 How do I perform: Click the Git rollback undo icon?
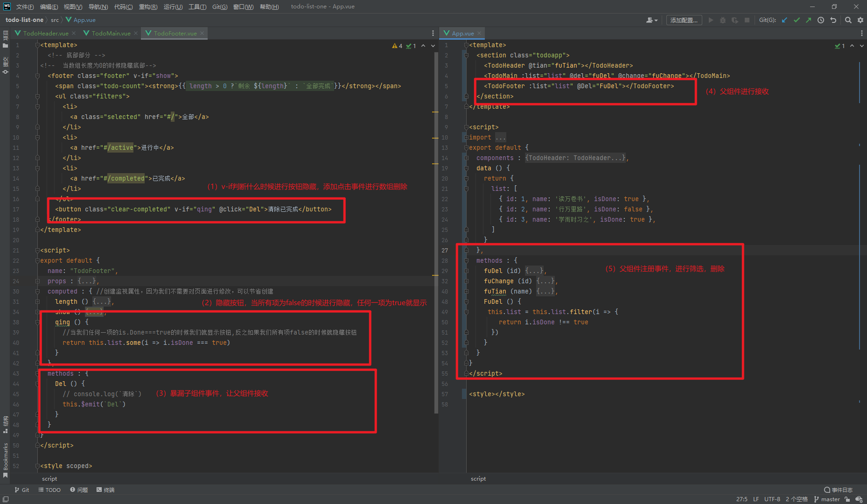click(x=833, y=20)
